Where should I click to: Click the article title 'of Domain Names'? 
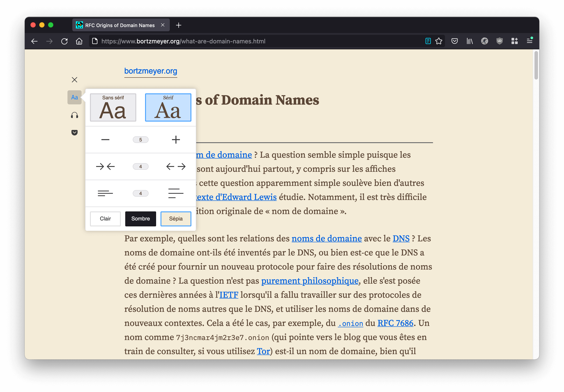pos(262,100)
